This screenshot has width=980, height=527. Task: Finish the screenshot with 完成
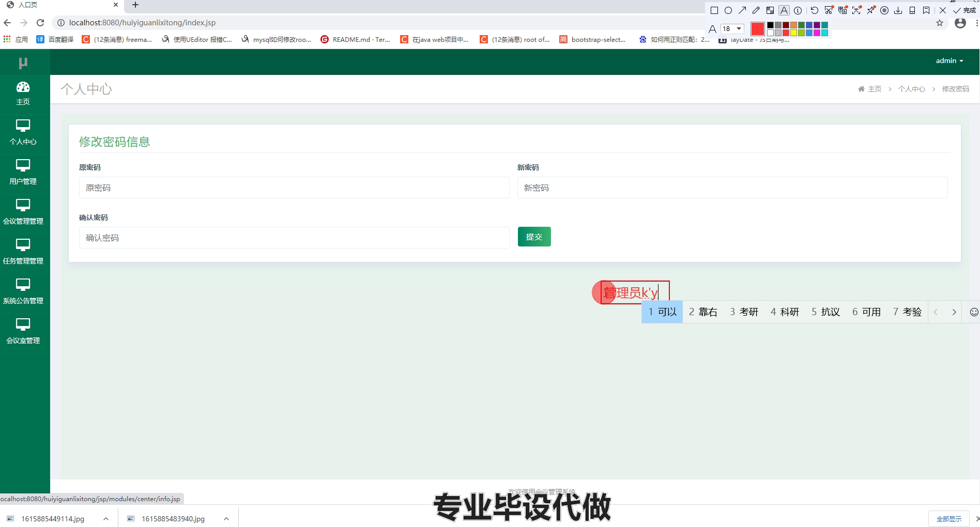(964, 10)
